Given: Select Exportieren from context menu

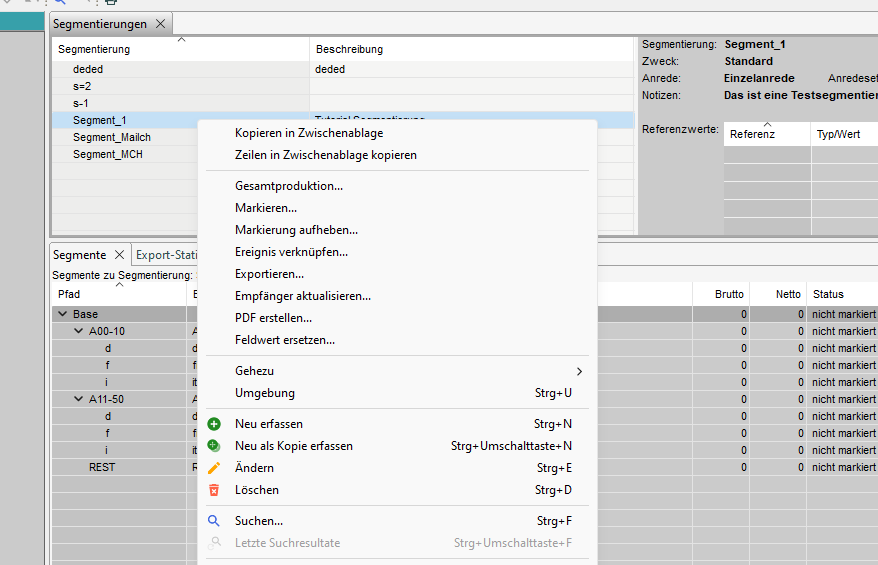Looking at the screenshot, I should (x=269, y=274).
